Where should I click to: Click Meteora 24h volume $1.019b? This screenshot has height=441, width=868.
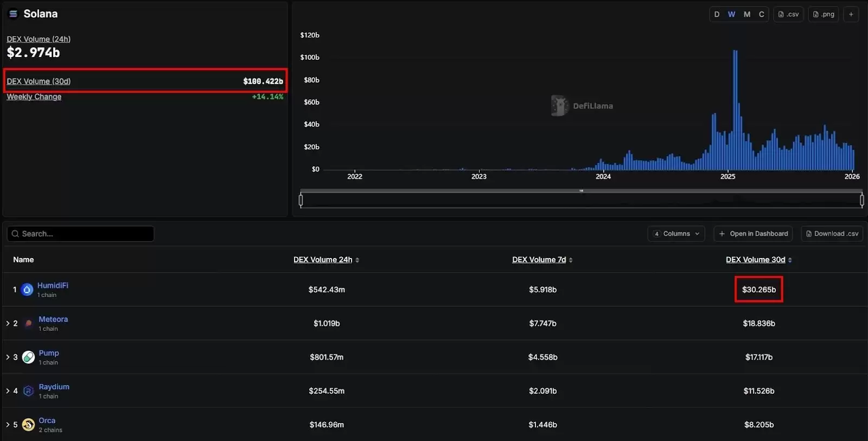pyautogui.click(x=327, y=324)
